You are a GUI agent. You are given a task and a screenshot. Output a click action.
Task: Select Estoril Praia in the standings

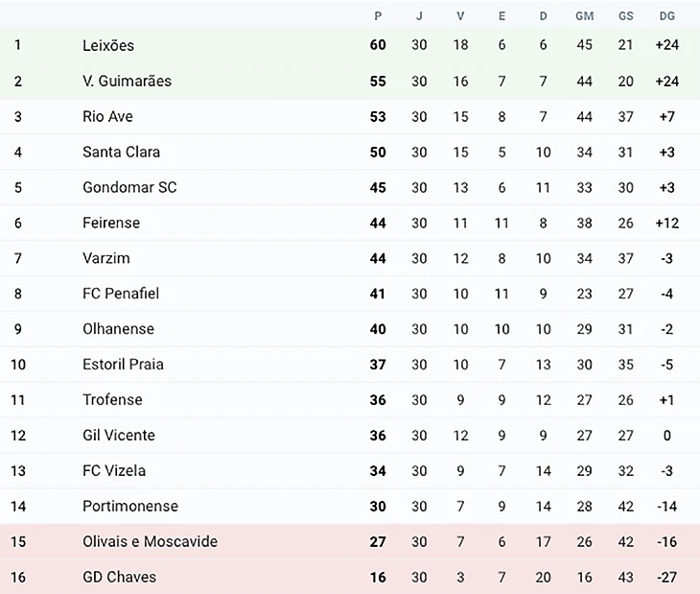pos(123,365)
